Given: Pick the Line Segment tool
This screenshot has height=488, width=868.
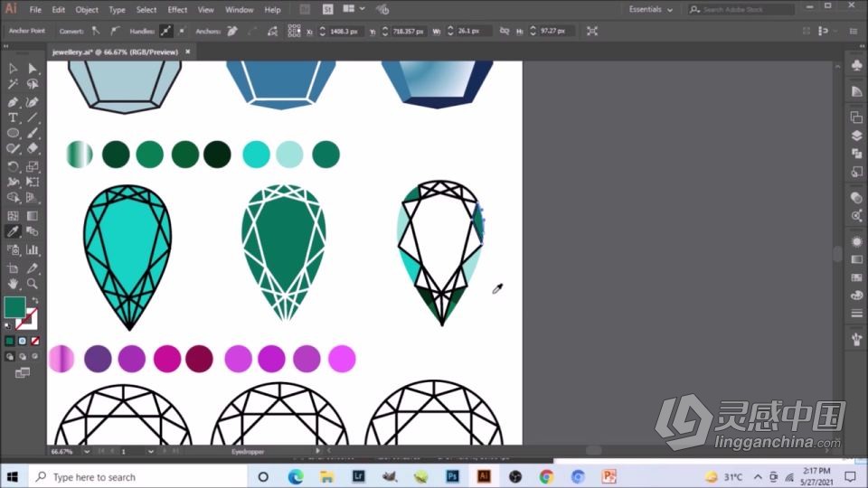Looking at the screenshot, I should click(x=33, y=117).
